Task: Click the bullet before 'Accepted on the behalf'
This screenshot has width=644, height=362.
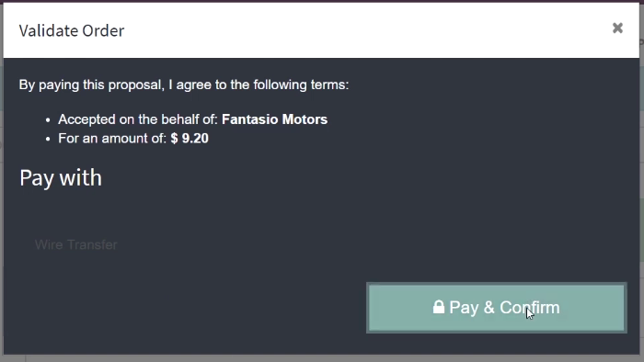Action: pos(48,120)
